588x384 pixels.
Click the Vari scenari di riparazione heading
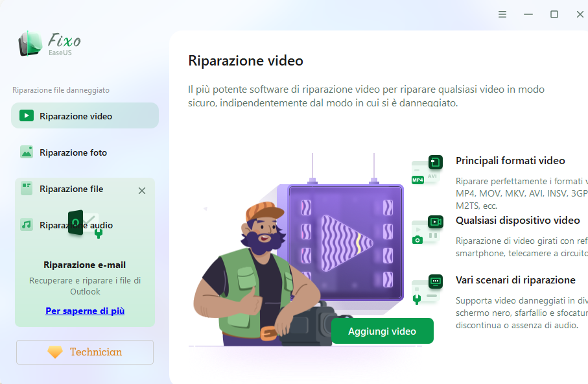coord(515,280)
